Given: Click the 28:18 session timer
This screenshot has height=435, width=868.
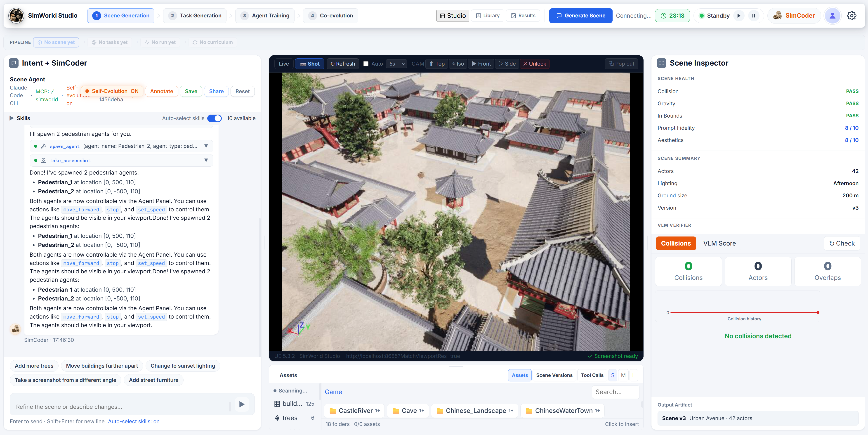Looking at the screenshot, I should click(x=672, y=16).
